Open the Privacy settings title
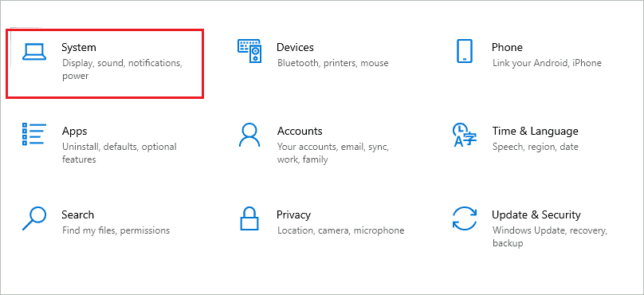 pos(293,215)
